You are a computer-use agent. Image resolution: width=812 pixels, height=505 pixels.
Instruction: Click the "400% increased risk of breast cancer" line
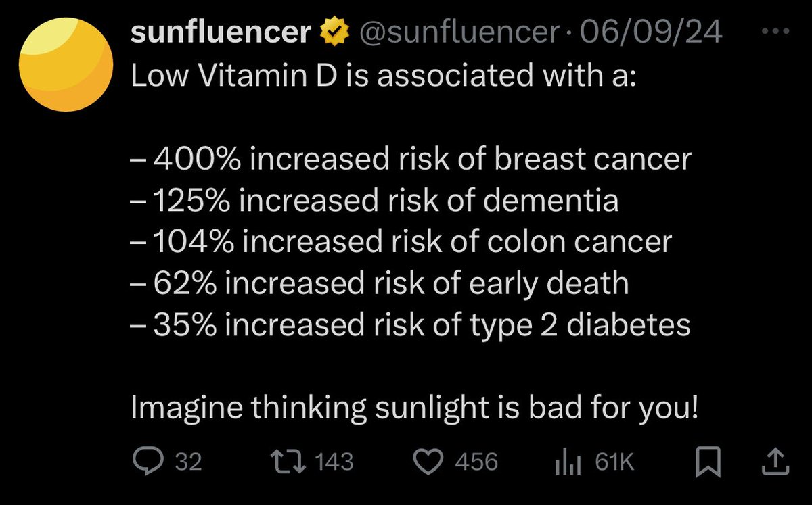point(411,159)
